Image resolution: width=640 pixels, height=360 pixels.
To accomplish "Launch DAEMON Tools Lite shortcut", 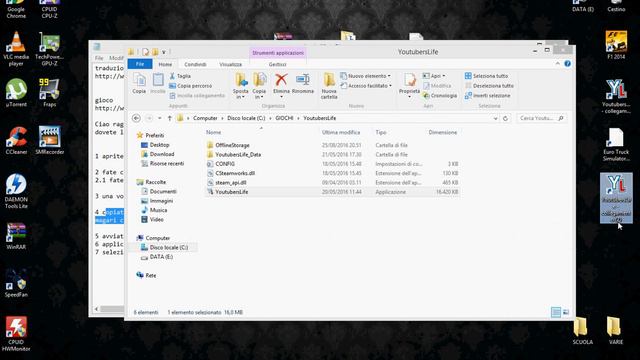I will (x=16, y=191).
